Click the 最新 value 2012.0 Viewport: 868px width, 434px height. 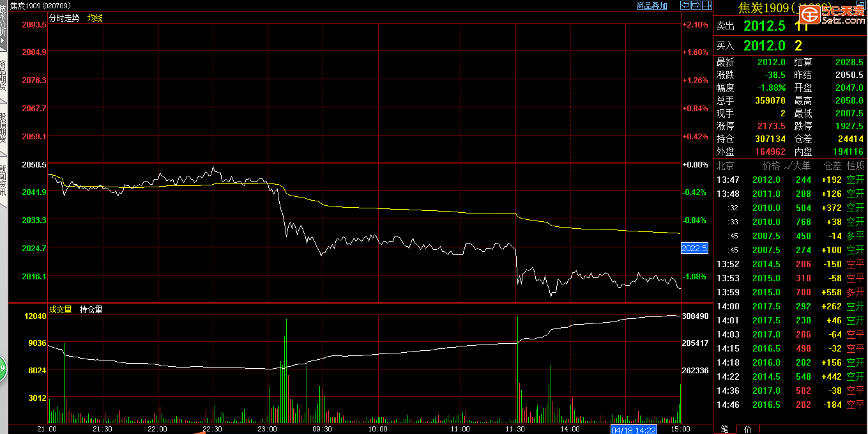[x=772, y=62]
